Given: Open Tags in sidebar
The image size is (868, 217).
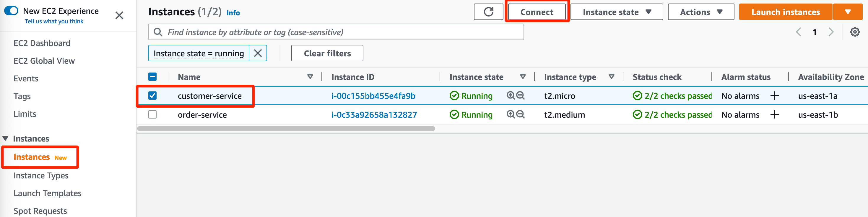Looking at the screenshot, I should pos(22,96).
